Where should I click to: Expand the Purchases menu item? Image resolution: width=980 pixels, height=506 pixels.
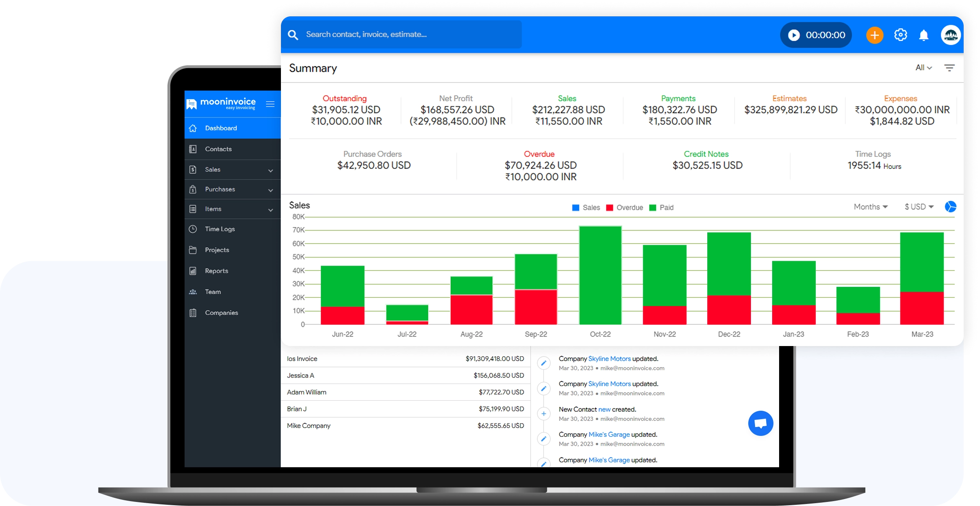(220, 189)
